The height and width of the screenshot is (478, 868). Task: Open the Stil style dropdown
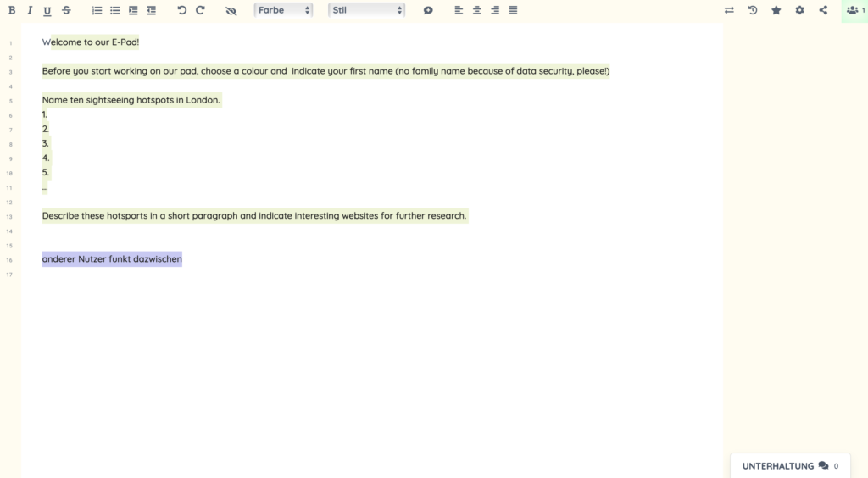tap(366, 10)
